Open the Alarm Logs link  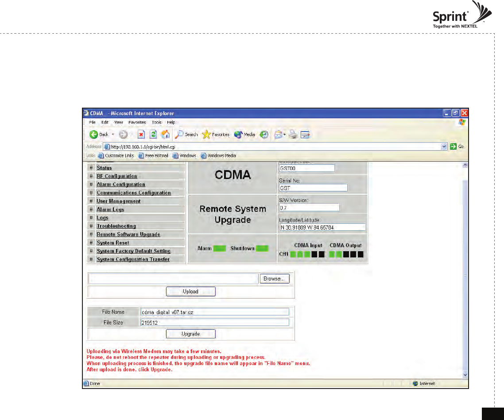(x=110, y=210)
